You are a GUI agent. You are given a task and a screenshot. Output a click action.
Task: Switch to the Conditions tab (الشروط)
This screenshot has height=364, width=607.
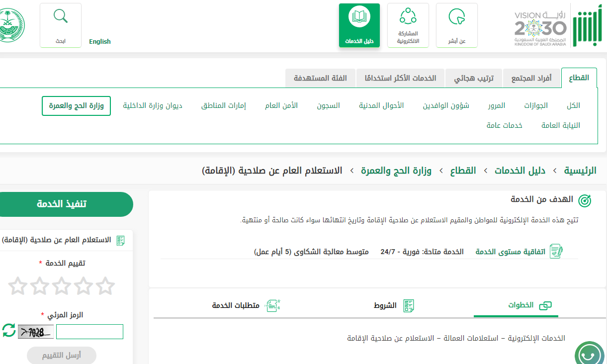tap(394, 305)
